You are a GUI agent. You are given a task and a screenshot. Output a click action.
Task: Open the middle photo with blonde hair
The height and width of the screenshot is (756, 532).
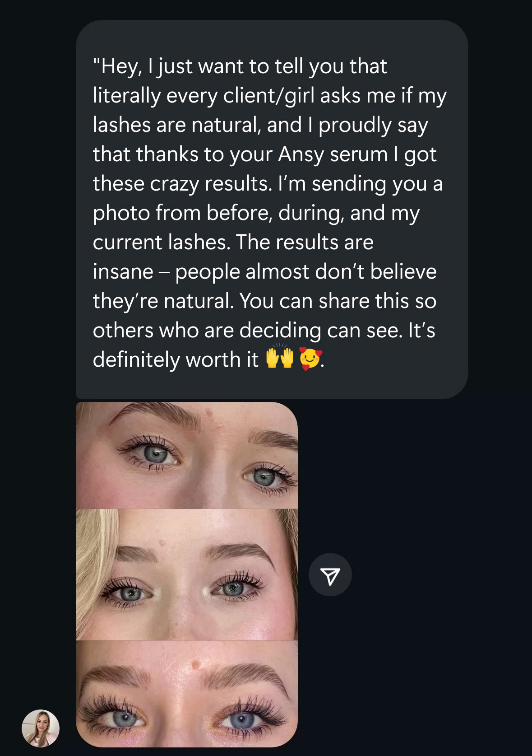[x=187, y=574]
